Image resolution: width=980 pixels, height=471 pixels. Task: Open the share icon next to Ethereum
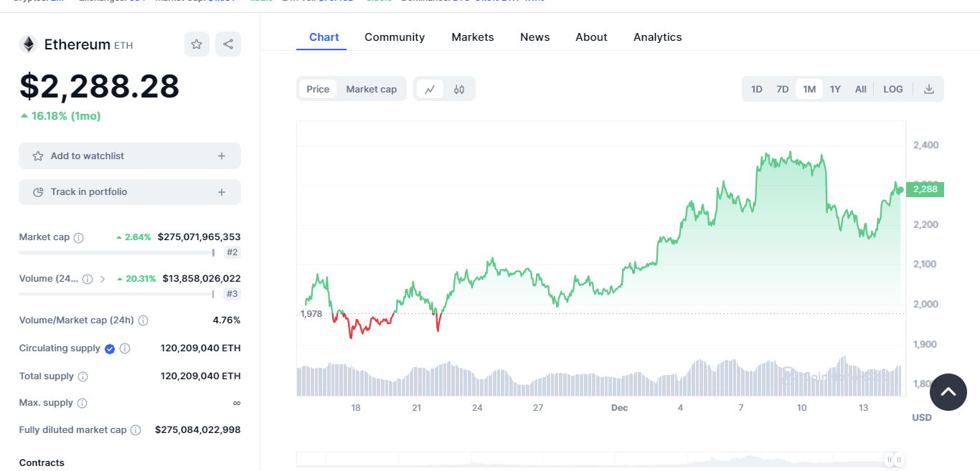click(228, 44)
